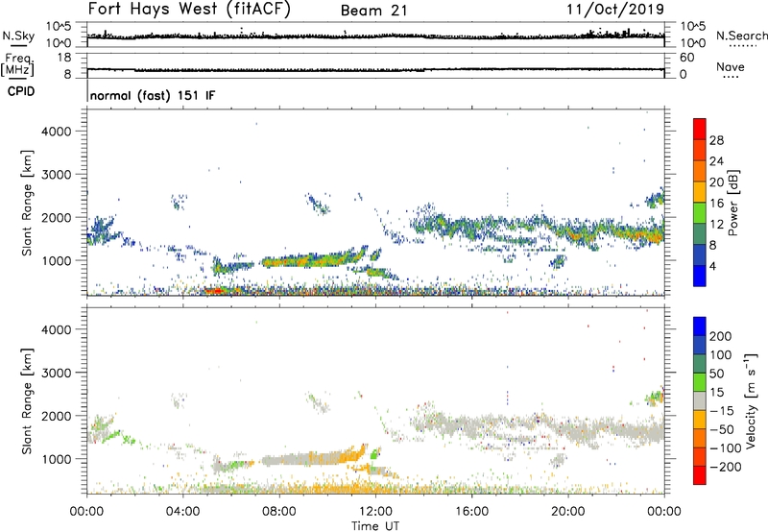Screen dimensions: 768x532
Task: Click the '12:00' time axis label
Action: 375,512
